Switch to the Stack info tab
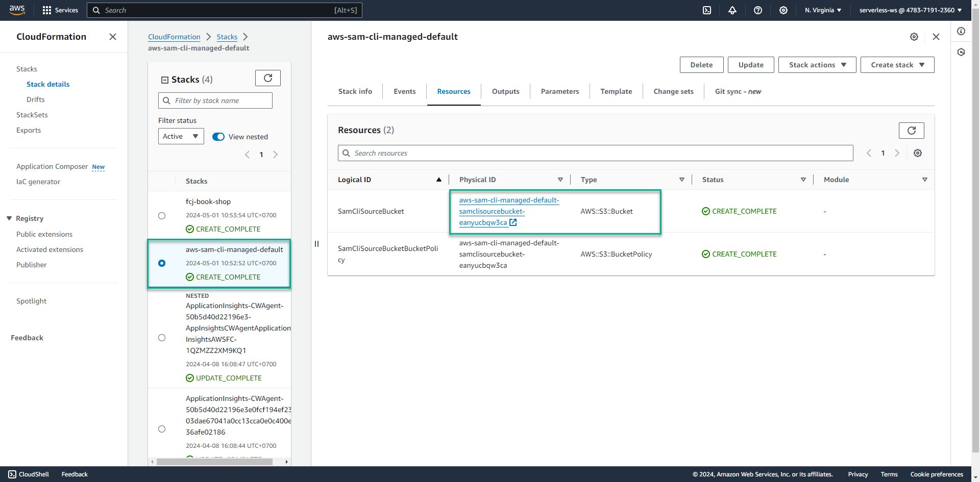This screenshot has width=980, height=482. click(355, 91)
